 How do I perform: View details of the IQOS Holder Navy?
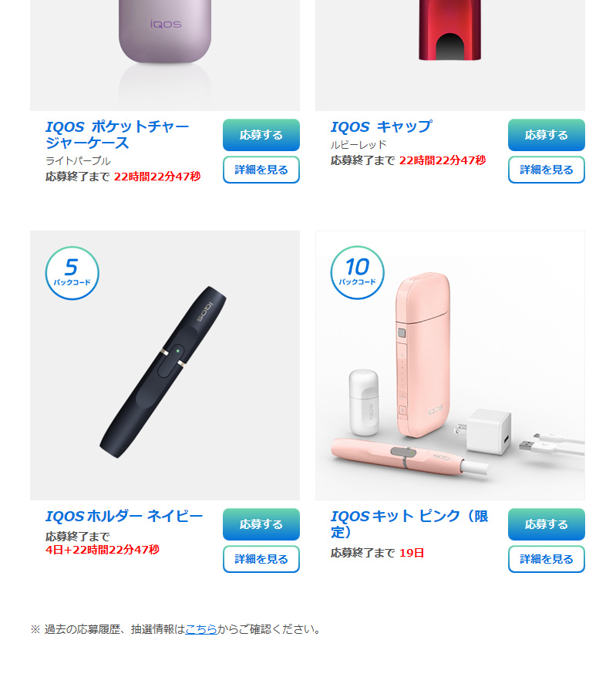261,559
